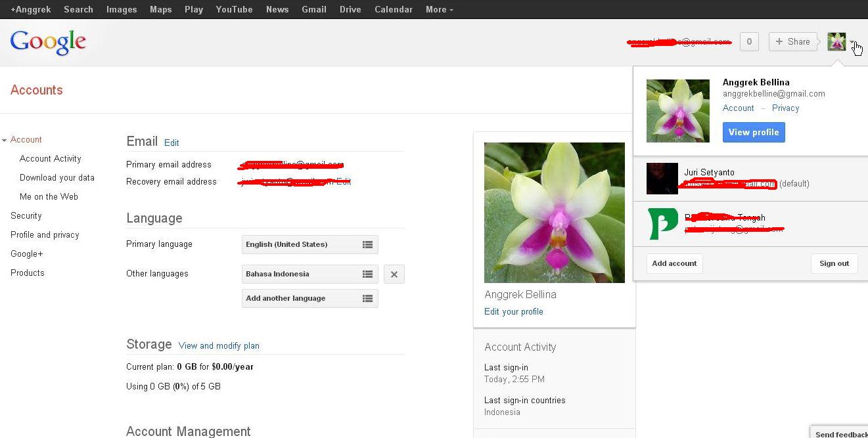Click Anggrek Bellina's orchid profile photo
This screenshot has height=438, width=868.
677,110
